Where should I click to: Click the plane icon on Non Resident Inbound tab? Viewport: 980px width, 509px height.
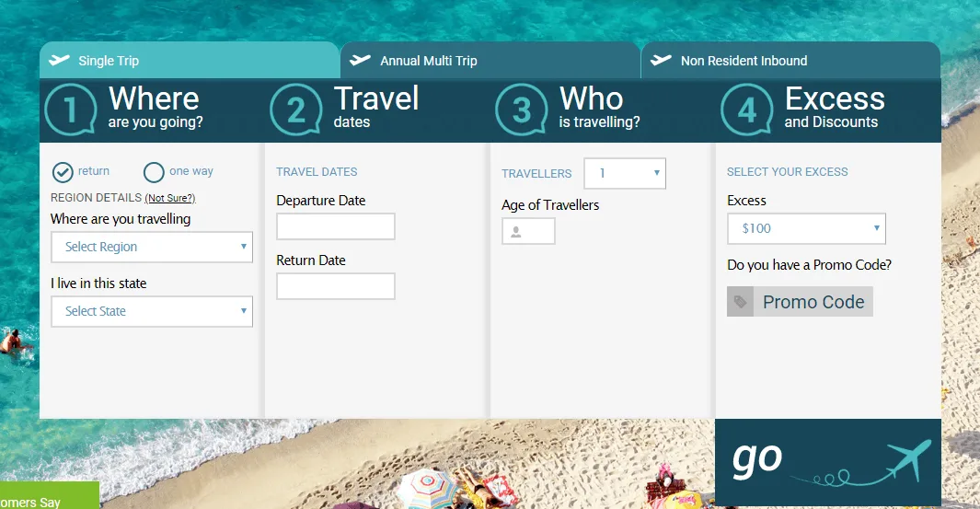coord(661,61)
